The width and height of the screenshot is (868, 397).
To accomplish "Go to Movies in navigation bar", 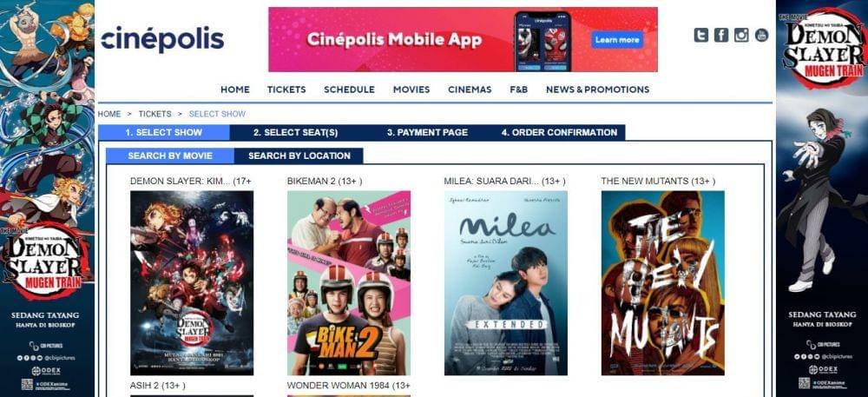I will (411, 89).
